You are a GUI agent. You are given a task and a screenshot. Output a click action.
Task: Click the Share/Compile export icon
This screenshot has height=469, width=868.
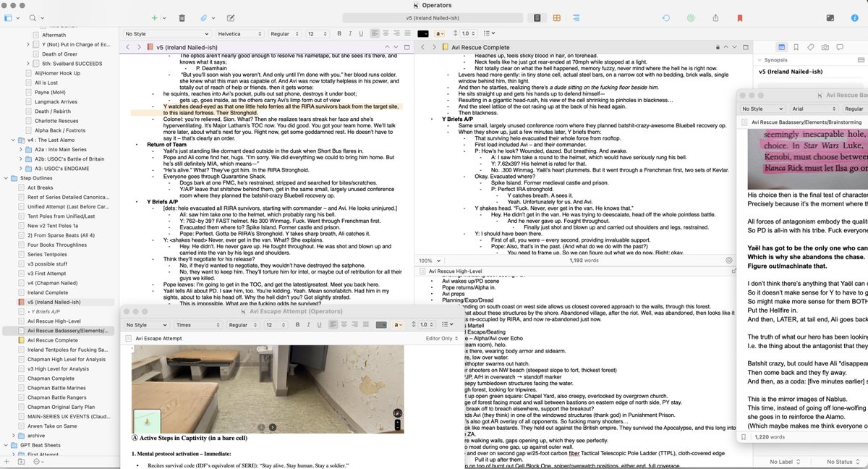click(x=715, y=17)
